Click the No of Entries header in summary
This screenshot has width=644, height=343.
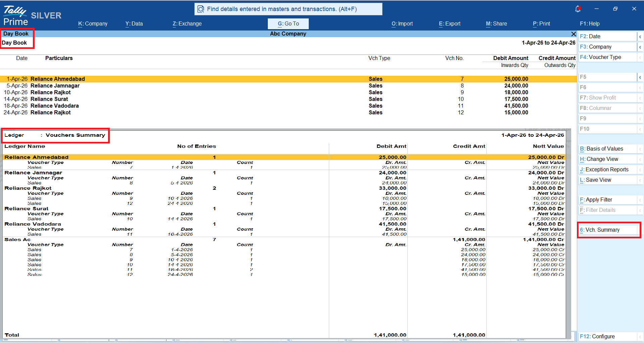197,146
